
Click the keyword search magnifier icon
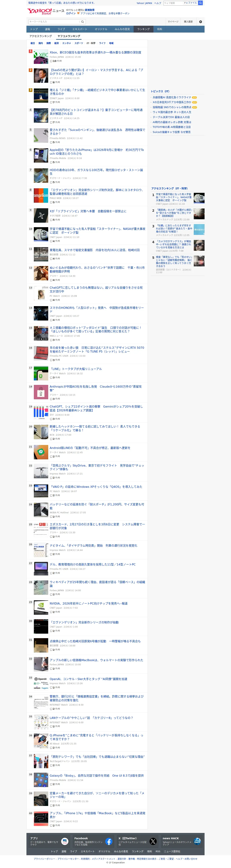tap(82, 22)
